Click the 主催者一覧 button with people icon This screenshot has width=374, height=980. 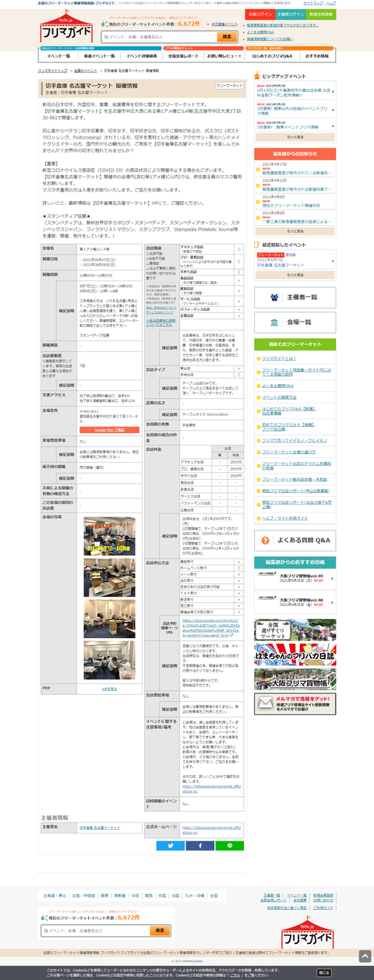pyautogui.click(x=295, y=297)
